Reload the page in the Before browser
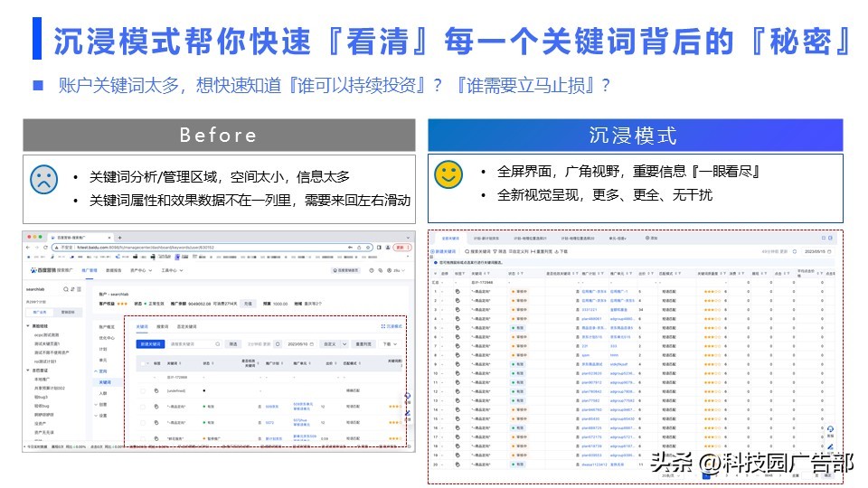The height and width of the screenshot is (488, 868). pos(45,248)
